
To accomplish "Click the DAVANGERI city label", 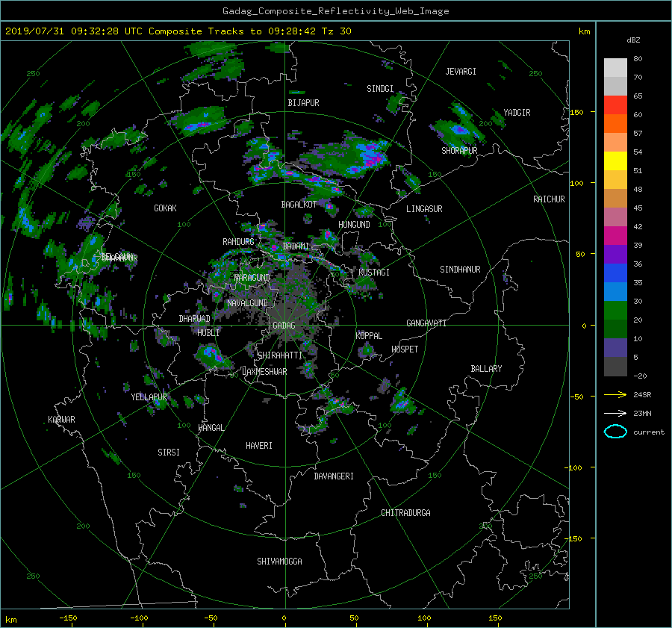I will [x=334, y=476].
